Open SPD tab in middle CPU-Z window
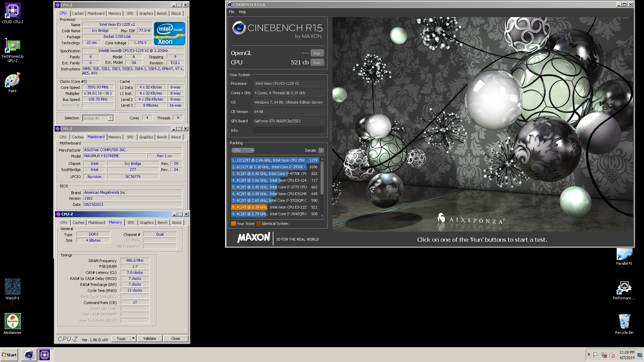 [x=130, y=137]
